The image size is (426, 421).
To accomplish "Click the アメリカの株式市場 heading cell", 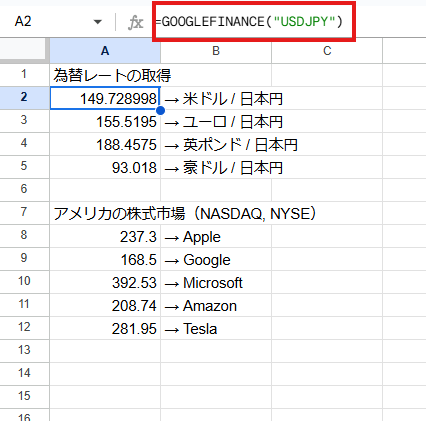I will click(105, 213).
